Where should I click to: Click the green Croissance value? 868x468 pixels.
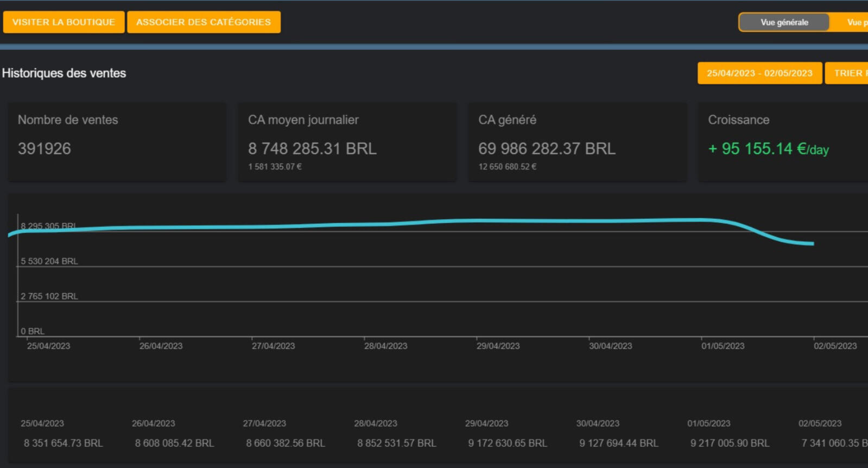coord(768,149)
